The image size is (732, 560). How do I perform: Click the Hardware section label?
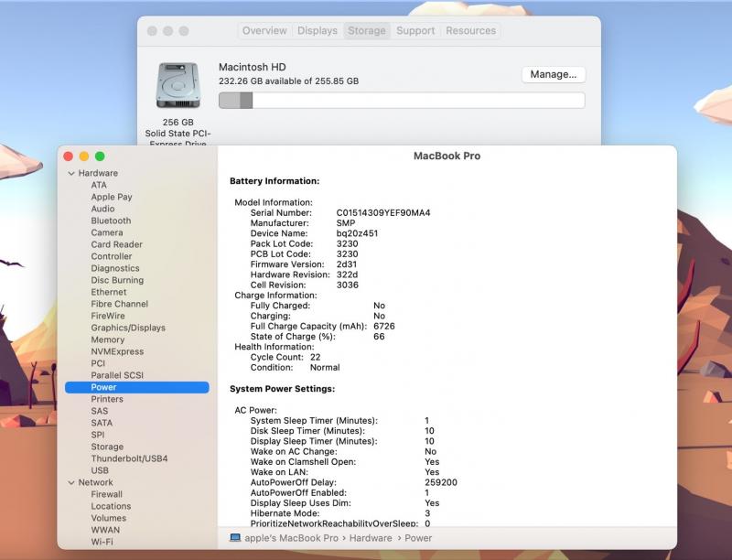point(98,173)
